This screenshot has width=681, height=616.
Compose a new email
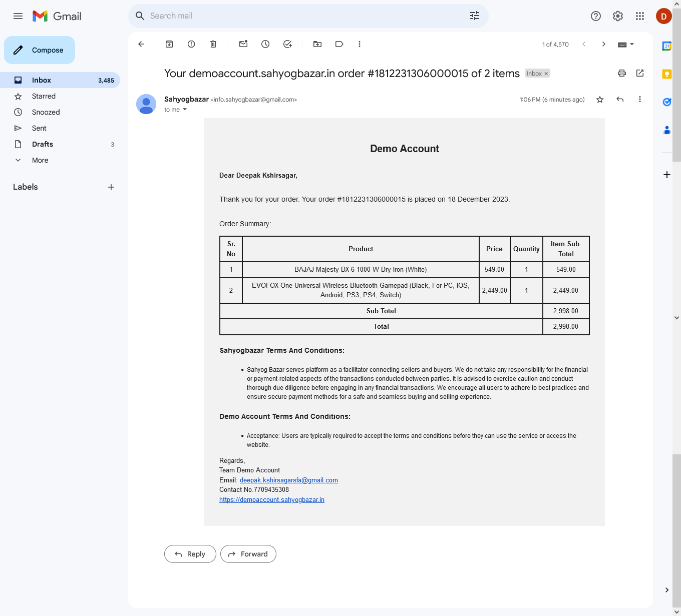(x=40, y=50)
